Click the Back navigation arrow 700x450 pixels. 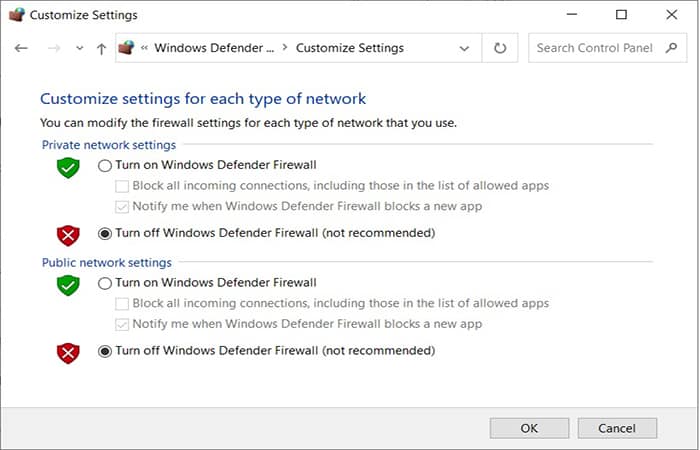pyautogui.click(x=21, y=48)
